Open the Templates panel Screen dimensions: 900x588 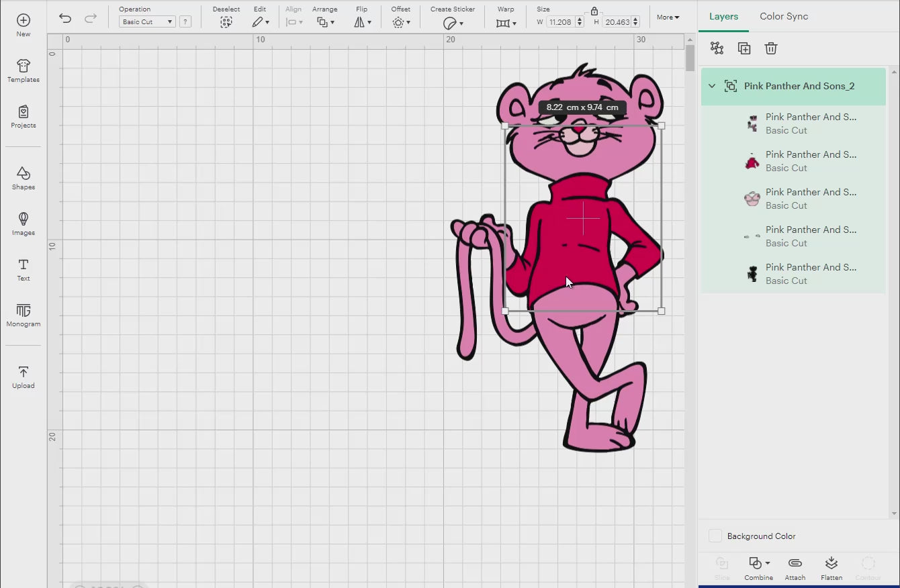(24, 70)
